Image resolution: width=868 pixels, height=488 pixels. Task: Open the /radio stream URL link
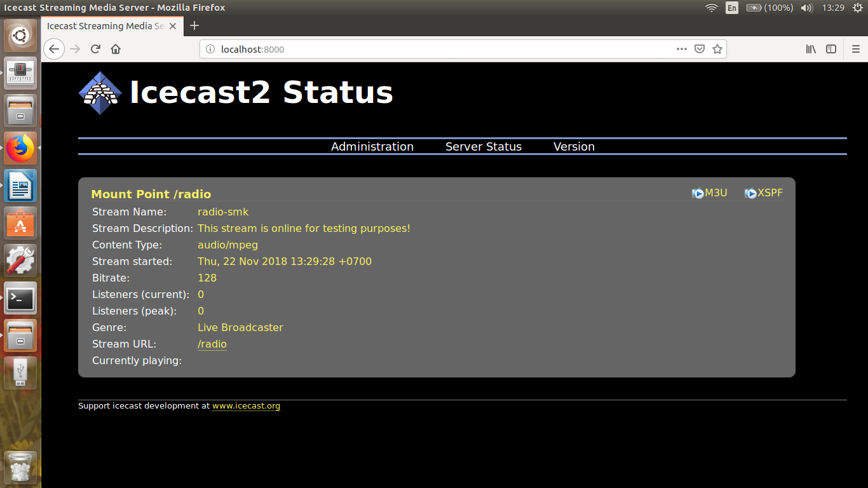tap(212, 344)
